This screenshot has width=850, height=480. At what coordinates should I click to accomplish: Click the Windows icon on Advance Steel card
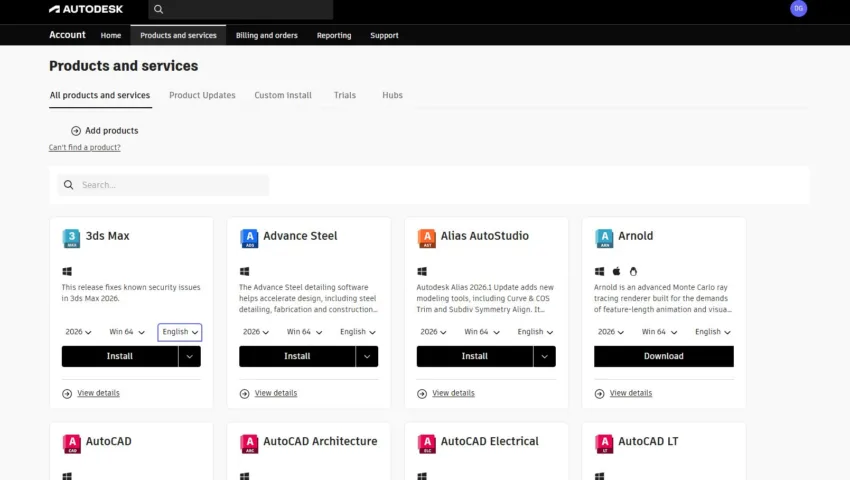click(x=244, y=271)
